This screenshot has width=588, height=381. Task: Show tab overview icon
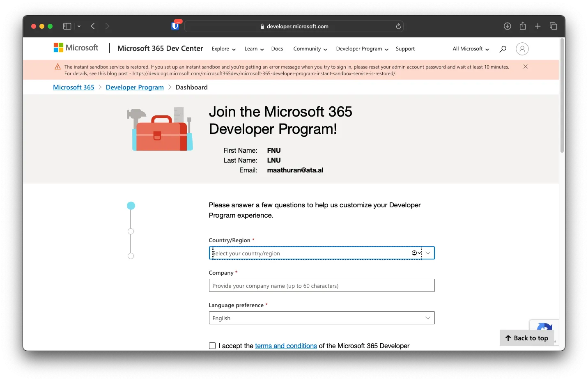[554, 26]
